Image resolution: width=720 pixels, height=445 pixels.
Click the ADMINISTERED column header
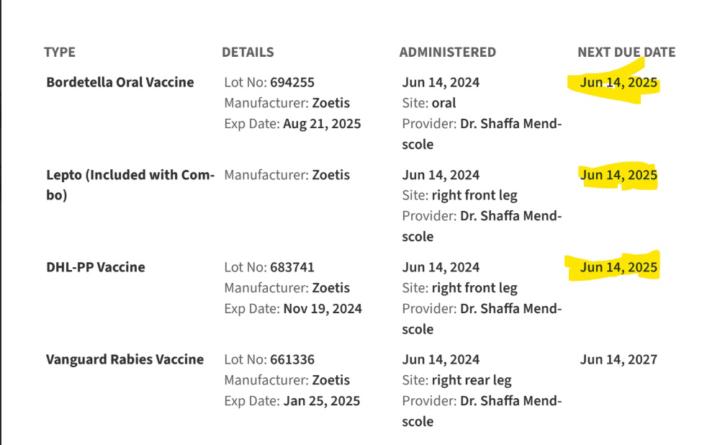click(447, 52)
